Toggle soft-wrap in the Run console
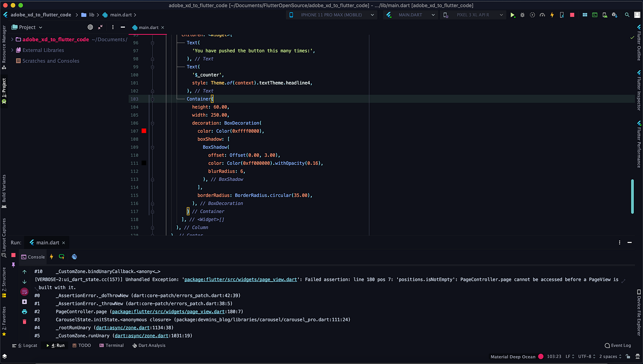 [24, 291]
